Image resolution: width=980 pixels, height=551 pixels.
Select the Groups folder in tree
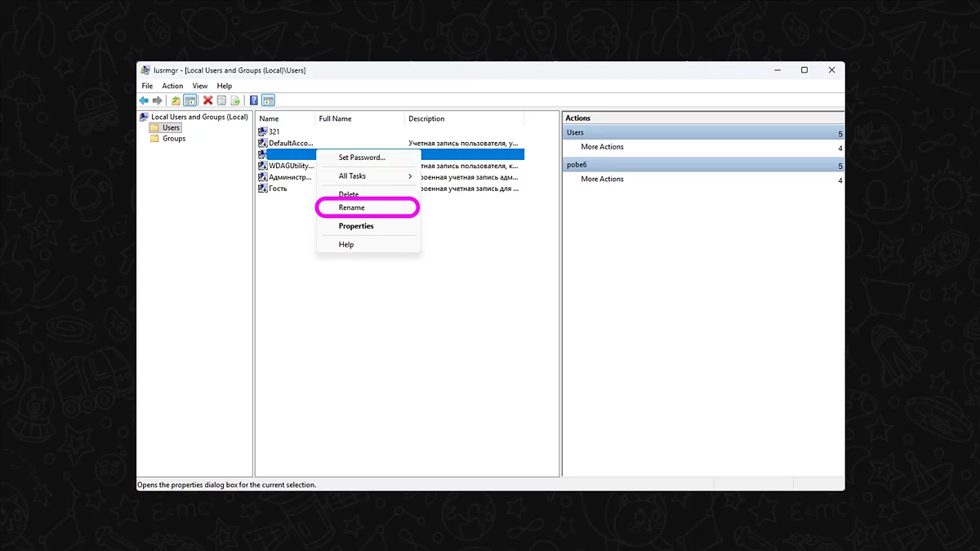coord(173,139)
